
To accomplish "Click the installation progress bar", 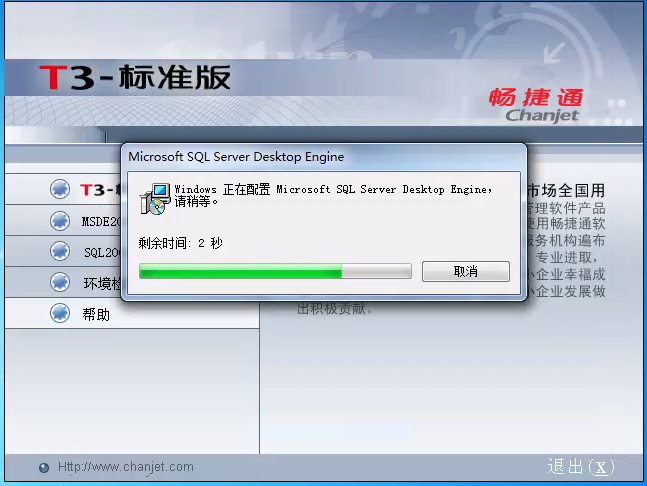I will (x=275, y=271).
